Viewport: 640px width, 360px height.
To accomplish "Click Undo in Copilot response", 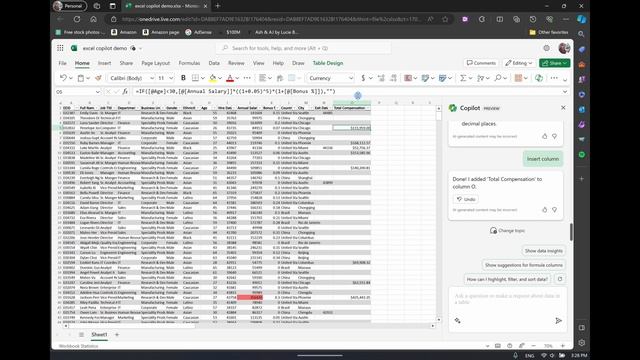I will tap(466, 199).
